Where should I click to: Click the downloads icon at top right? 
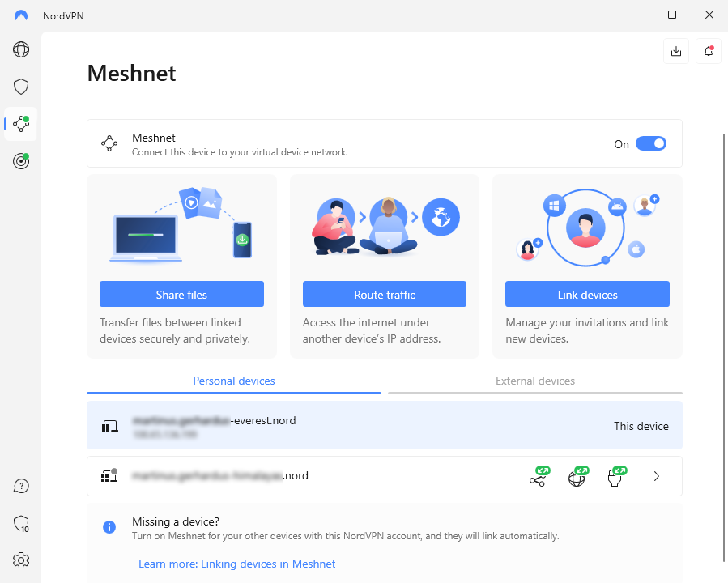(x=676, y=50)
